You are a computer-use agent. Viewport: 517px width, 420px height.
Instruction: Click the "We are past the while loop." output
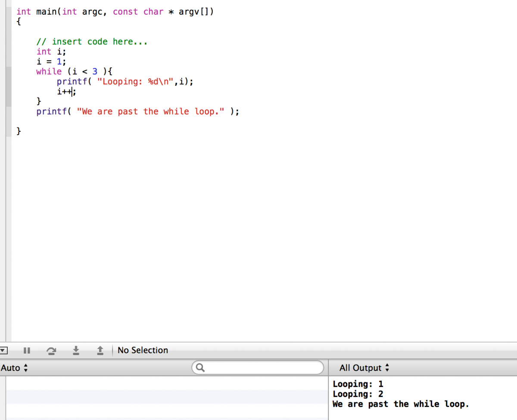coord(400,404)
